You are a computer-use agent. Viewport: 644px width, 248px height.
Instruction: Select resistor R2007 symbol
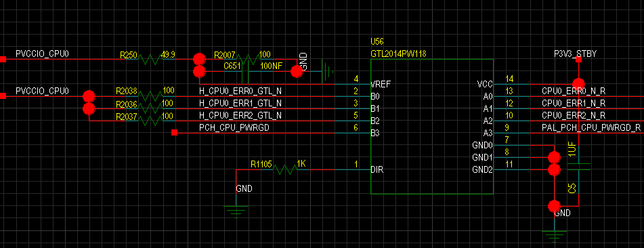coord(248,59)
